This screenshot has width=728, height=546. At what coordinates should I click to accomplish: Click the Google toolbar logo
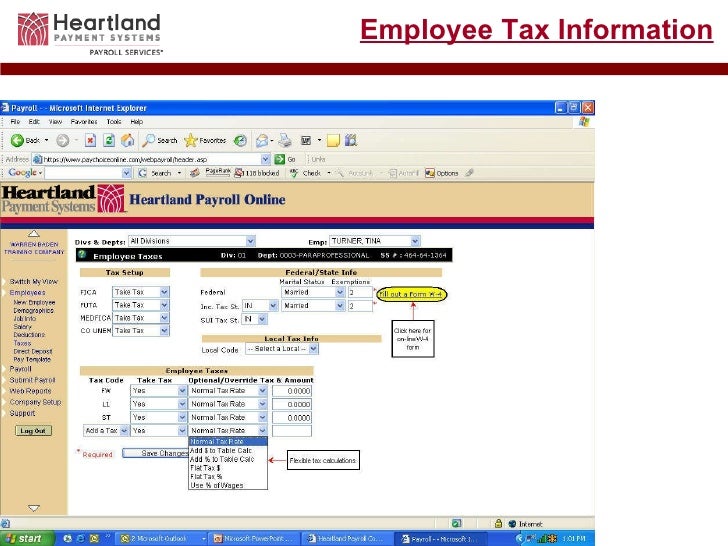tap(23, 173)
